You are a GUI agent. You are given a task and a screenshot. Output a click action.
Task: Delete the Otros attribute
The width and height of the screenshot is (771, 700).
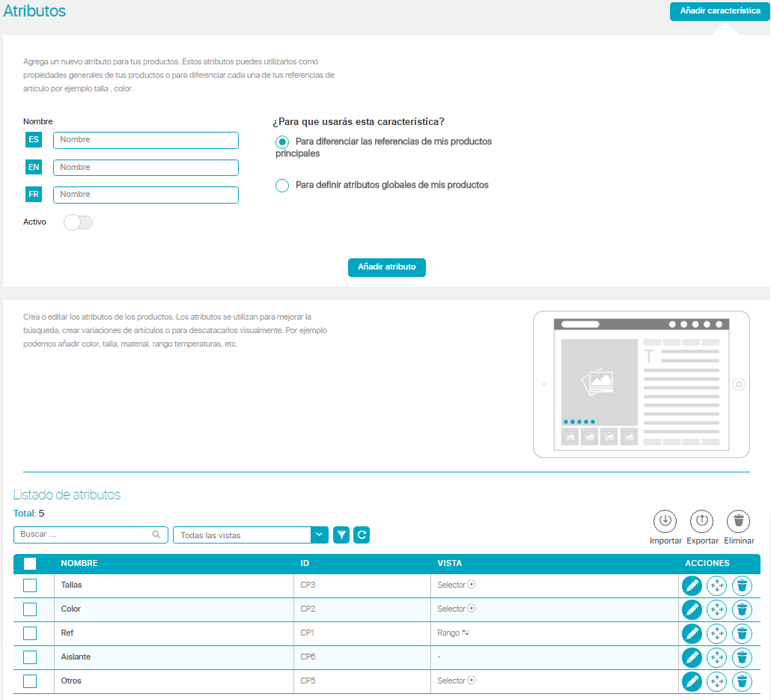tap(742, 681)
